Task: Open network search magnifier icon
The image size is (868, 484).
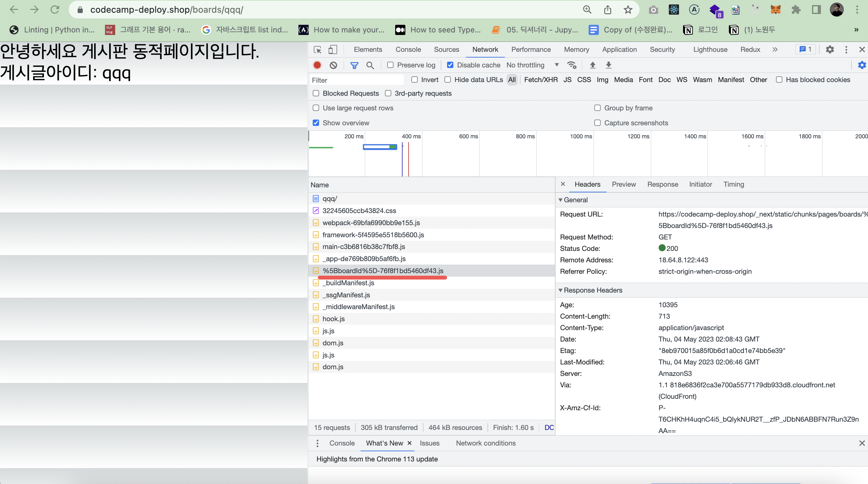Action: click(370, 65)
